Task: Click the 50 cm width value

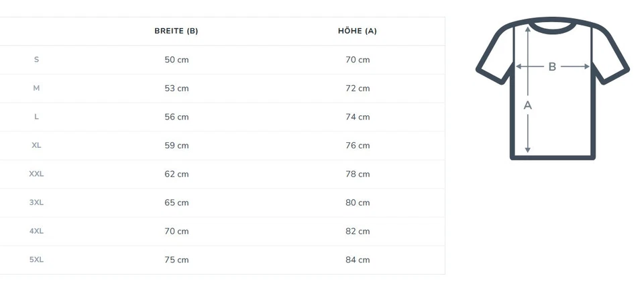Action: (x=176, y=60)
